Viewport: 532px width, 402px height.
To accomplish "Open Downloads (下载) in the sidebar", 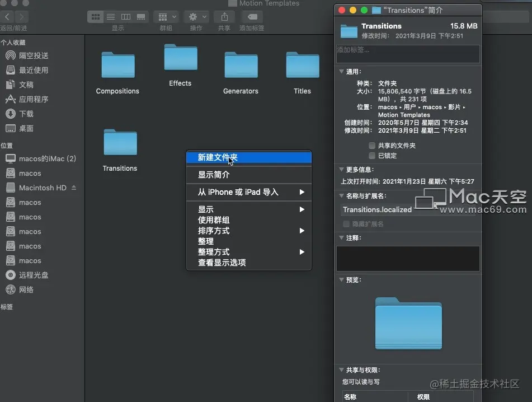I will [20, 114].
